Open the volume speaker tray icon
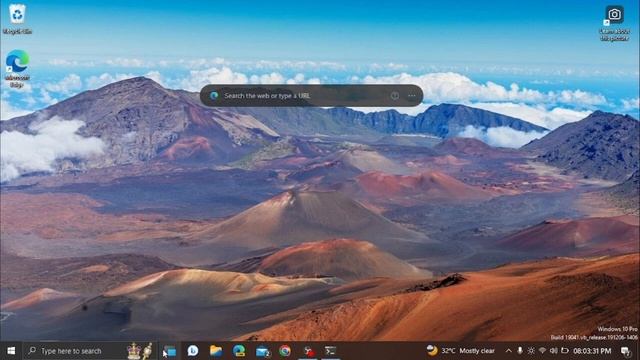The height and width of the screenshot is (360, 640). [x=553, y=351]
